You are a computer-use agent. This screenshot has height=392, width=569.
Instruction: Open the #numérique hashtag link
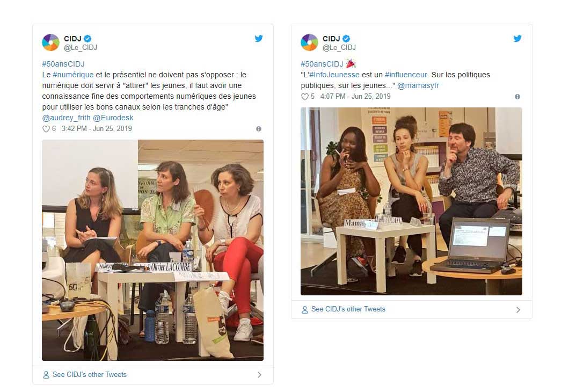click(x=73, y=75)
